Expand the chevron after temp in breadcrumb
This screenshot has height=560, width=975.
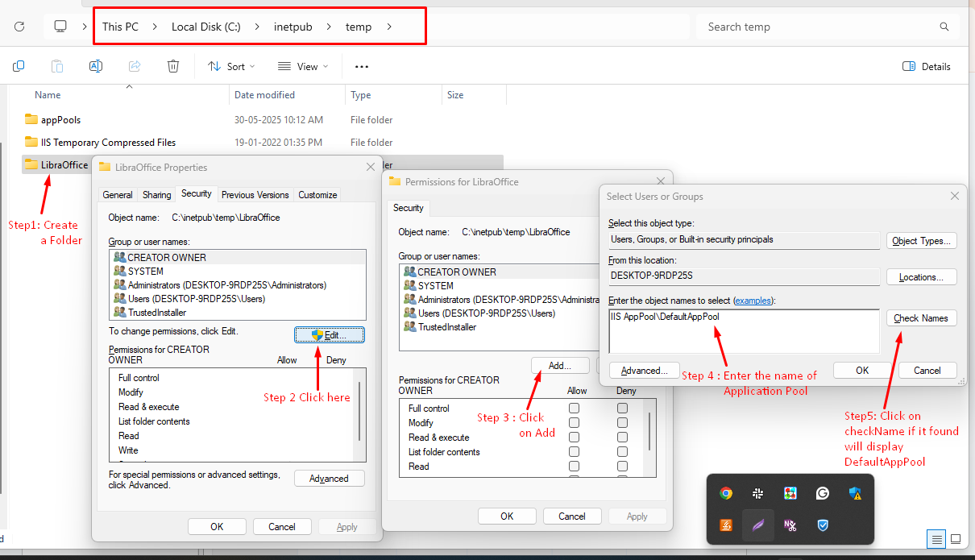point(389,27)
